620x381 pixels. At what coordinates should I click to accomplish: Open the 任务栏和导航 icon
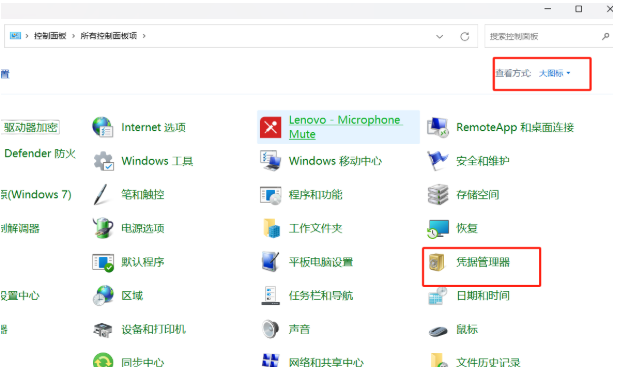pyautogui.click(x=270, y=296)
